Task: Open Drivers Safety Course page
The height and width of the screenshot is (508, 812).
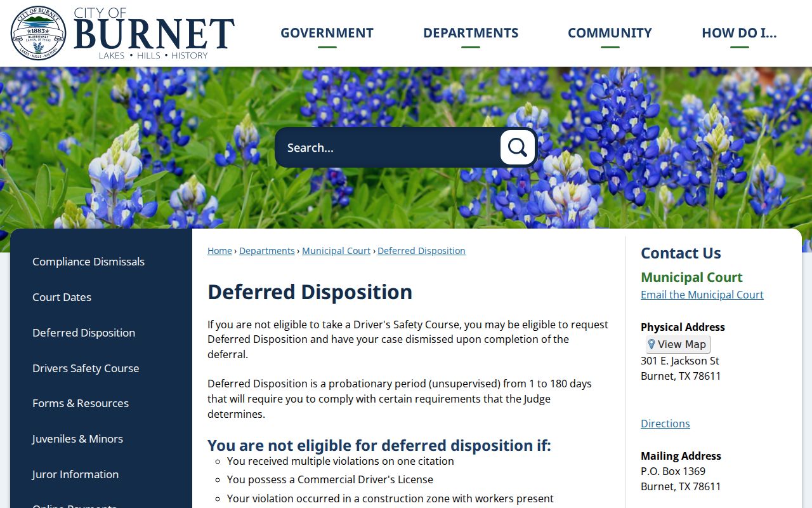Action: (86, 368)
